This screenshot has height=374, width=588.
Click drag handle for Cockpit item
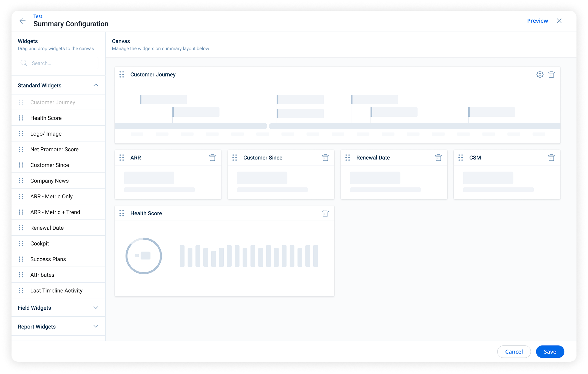(x=21, y=243)
